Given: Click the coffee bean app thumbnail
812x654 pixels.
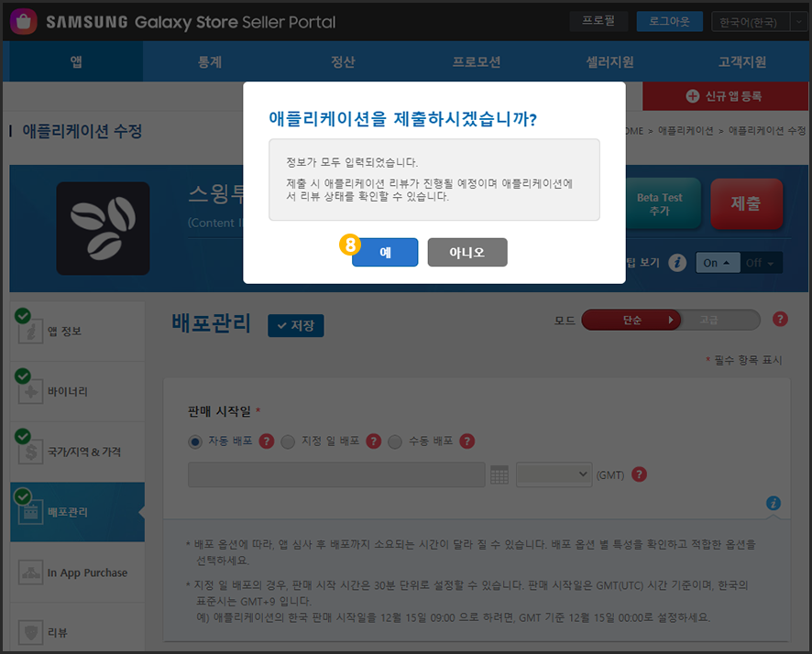Looking at the screenshot, I should pos(103,228).
